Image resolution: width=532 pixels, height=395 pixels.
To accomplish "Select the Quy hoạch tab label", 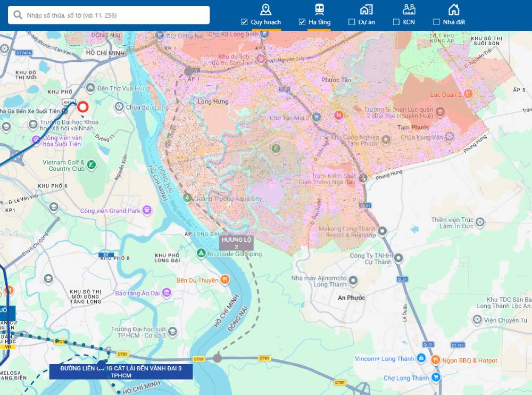I will (265, 22).
